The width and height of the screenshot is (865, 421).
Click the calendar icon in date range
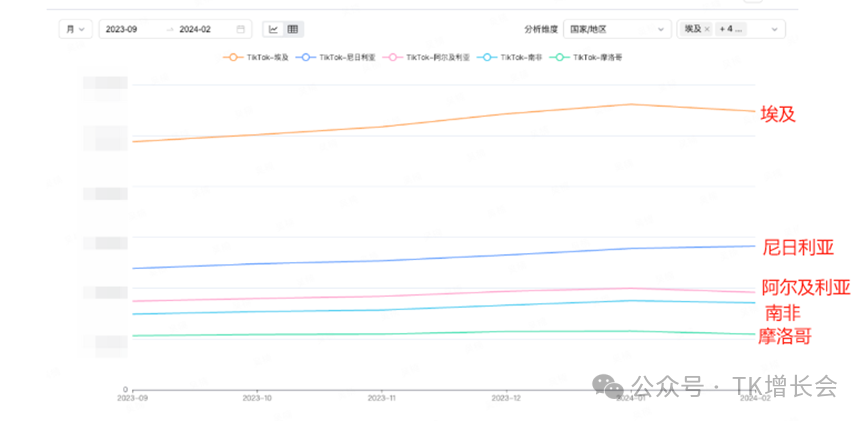pyautogui.click(x=240, y=30)
